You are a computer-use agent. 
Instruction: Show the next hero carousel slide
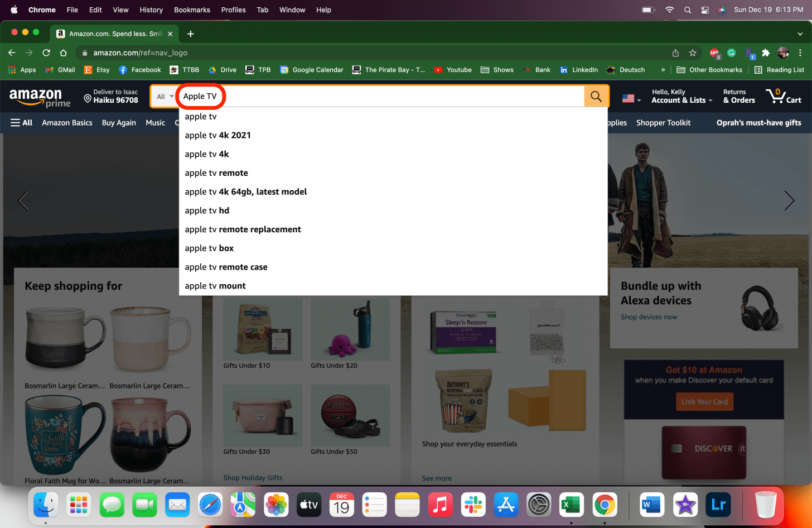[789, 200]
